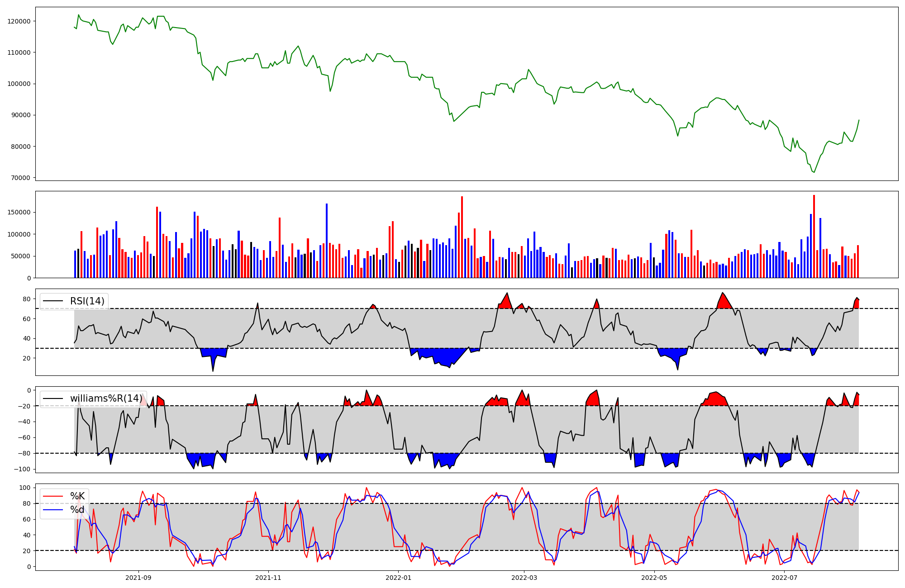The height and width of the screenshot is (588, 905).
Task: Click the 120000 price axis tick label
Action: point(19,21)
